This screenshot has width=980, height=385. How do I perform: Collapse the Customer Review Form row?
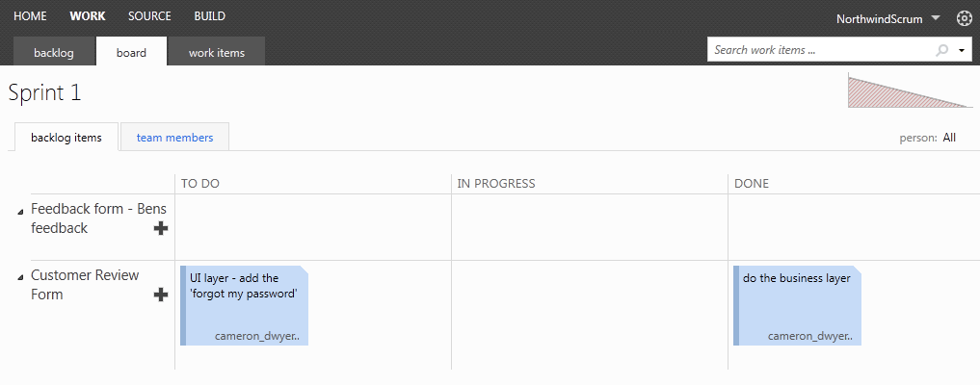point(21,277)
